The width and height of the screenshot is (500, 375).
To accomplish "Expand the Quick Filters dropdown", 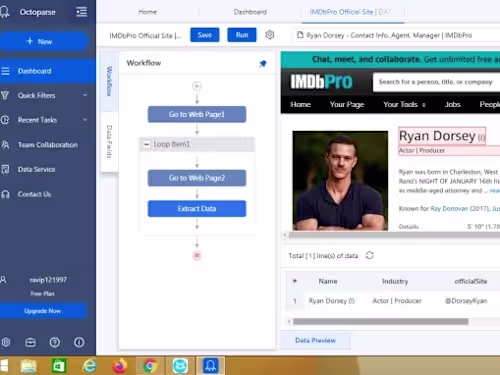I will [85, 95].
